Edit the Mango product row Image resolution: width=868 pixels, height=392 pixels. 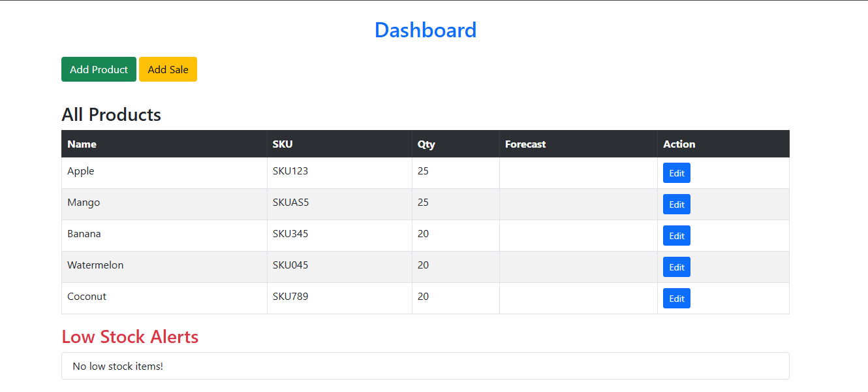tap(677, 204)
